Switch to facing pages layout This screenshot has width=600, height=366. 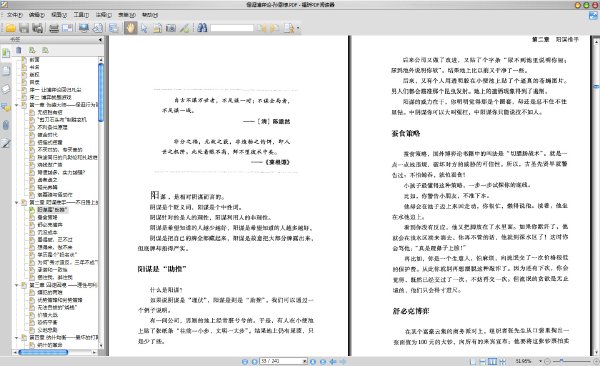[492, 361]
